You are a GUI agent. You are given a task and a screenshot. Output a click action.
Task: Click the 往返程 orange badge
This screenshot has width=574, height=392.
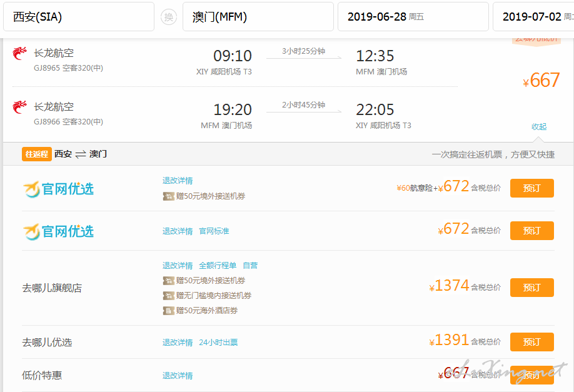37,154
